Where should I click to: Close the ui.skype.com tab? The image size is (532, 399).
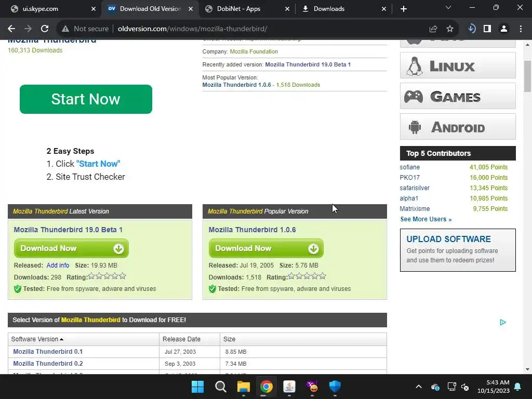pos(94,9)
